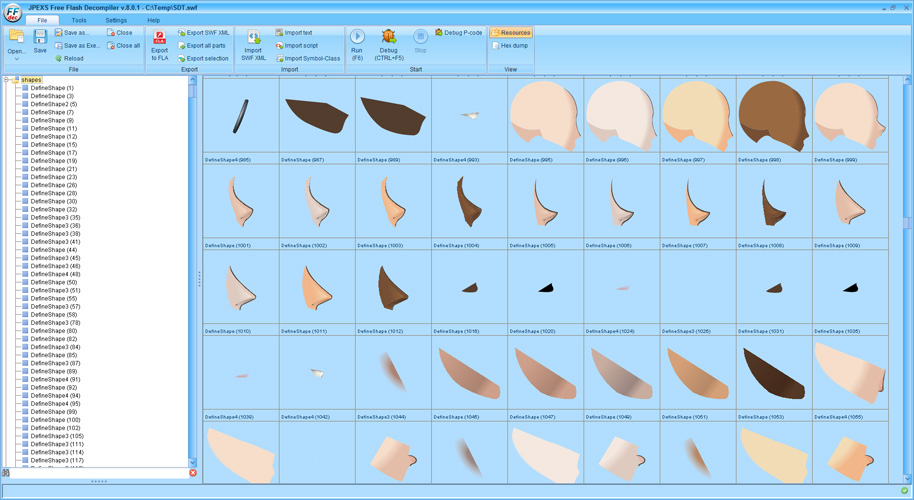Open the Tools ribbon tab
This screenshot has height=500, width=914.
[79, 20]
